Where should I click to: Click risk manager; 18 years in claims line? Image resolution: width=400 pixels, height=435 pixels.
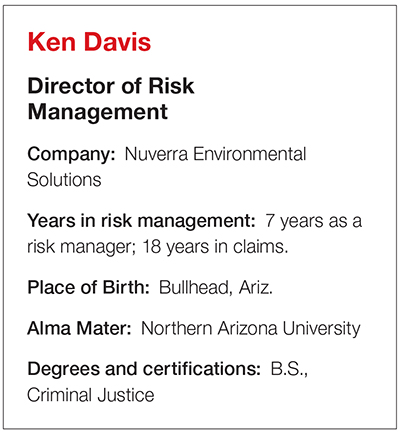(158, 247)
